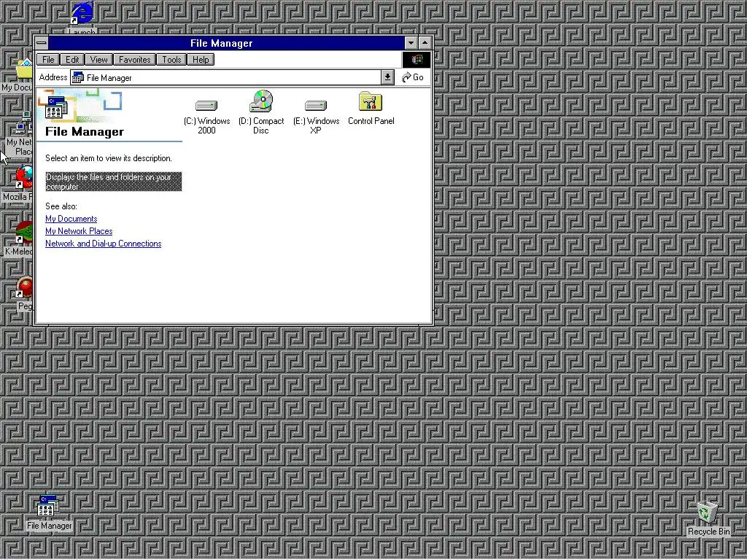Click the Mozilla desktop shortcut icon

24,178
